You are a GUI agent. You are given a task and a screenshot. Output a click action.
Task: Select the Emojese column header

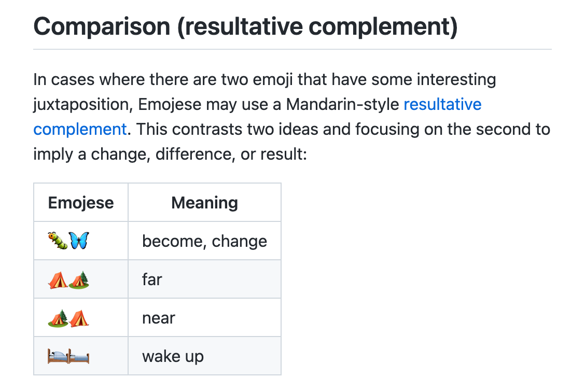[81, 203]
